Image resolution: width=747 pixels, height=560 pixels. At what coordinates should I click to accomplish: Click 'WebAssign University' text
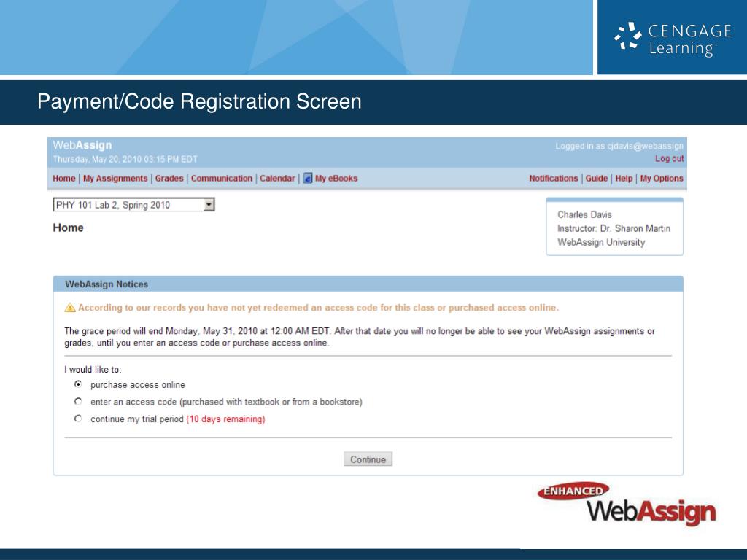click(601, 242)
